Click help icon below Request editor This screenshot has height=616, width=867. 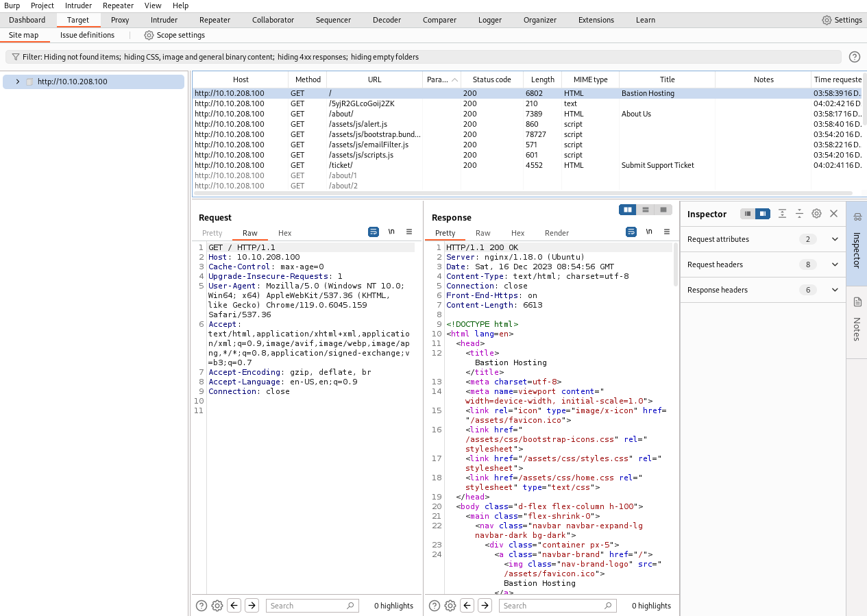(x=202, y=606)
